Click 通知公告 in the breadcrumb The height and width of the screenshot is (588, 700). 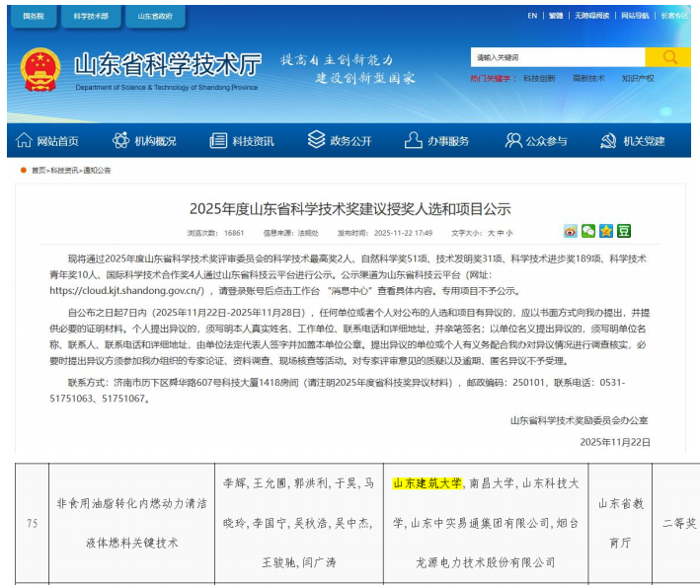(98, 171)
